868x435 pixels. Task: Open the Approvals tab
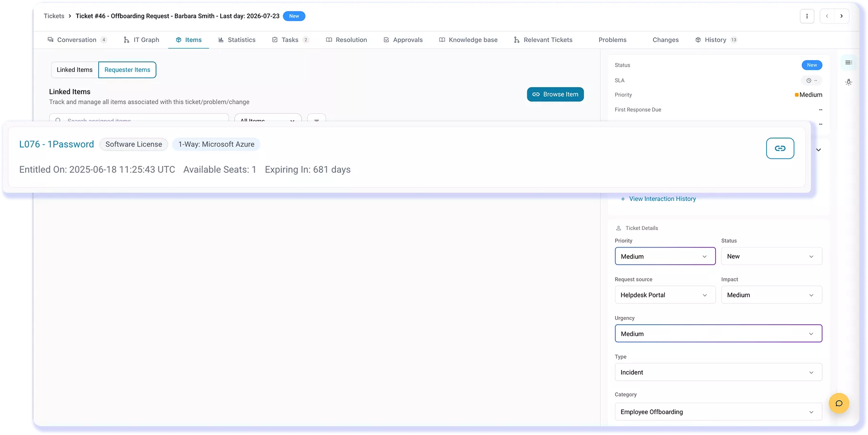click(x=403, y=40)
